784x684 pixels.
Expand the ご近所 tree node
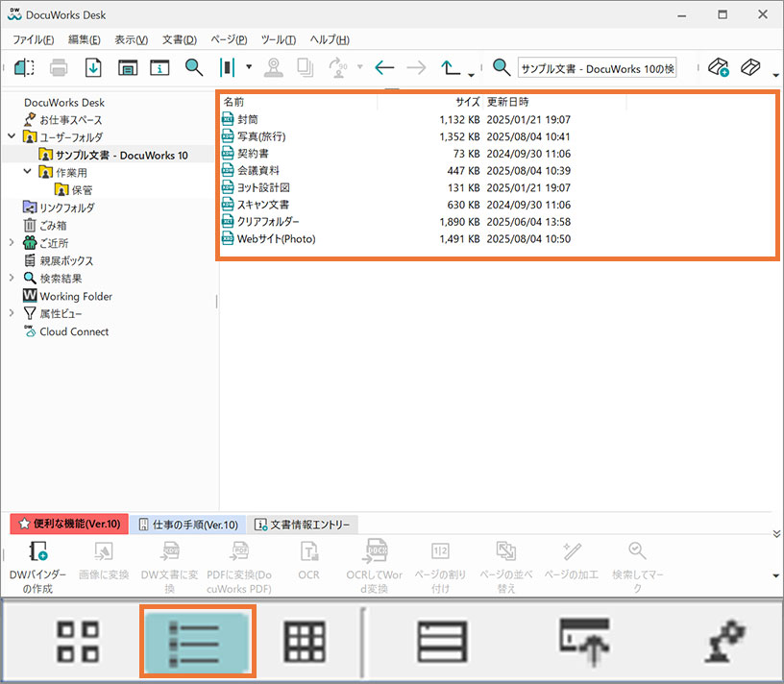(x=12, y=242)
